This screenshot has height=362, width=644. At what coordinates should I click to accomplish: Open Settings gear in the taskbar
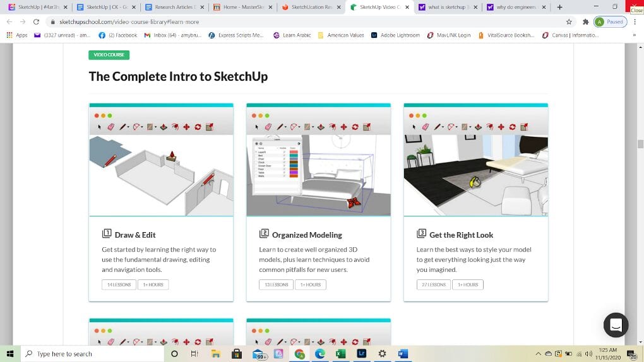[382, 354]
